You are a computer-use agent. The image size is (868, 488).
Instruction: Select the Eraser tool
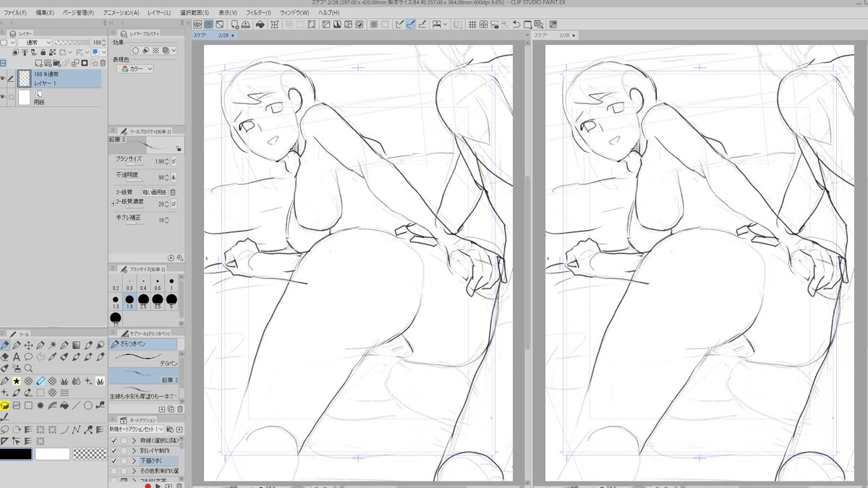coord(4,356)
